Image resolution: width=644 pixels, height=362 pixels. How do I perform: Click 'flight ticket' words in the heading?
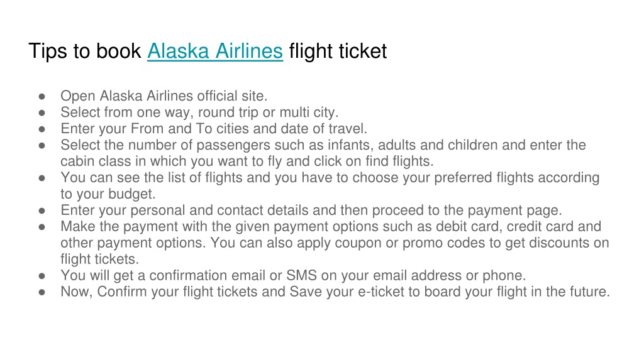point(338,52)
